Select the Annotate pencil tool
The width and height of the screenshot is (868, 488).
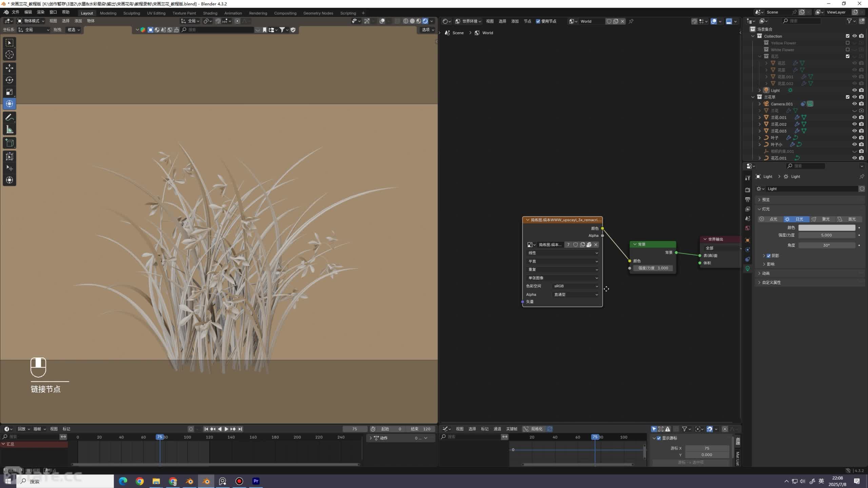click(x=9, y=118)
